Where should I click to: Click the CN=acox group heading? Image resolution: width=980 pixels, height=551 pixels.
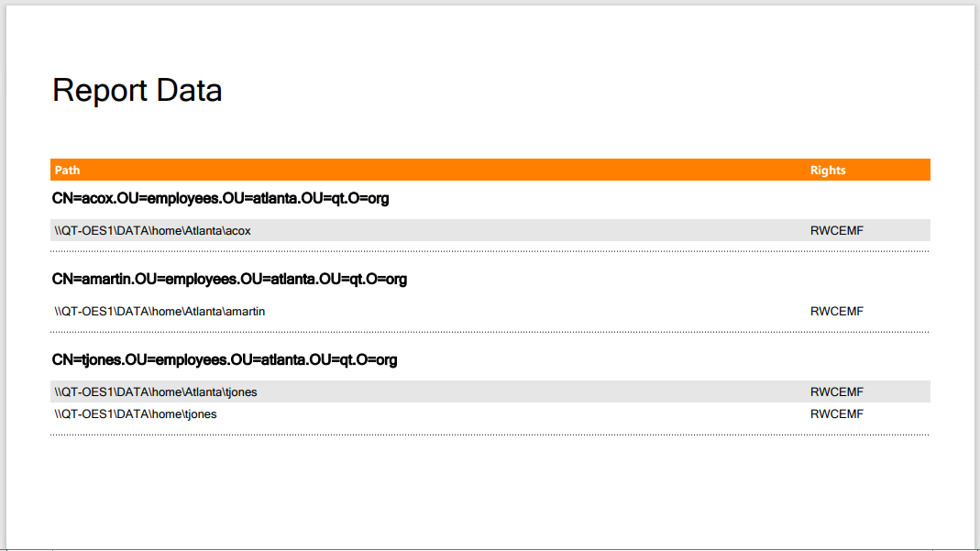coord(220,199)
